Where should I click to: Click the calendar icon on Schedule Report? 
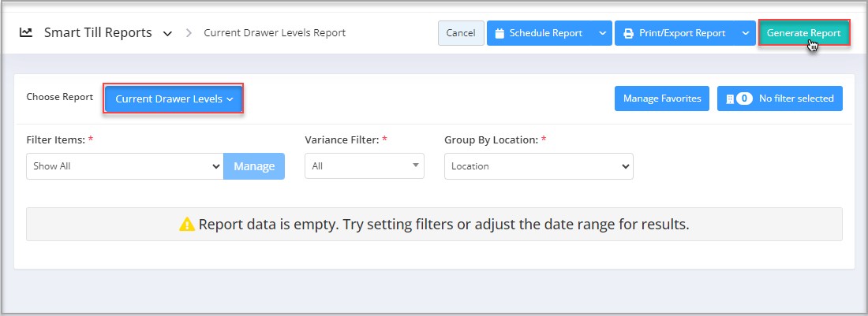tap(499, 33)
